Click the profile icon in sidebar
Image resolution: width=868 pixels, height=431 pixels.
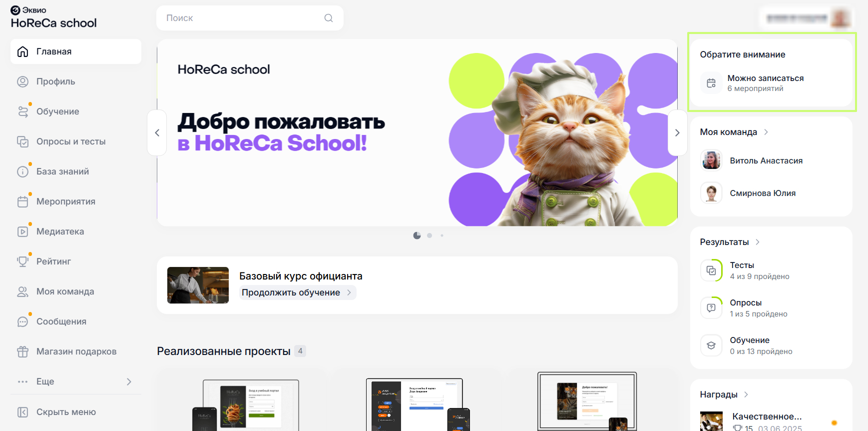[x=22, y=81]
